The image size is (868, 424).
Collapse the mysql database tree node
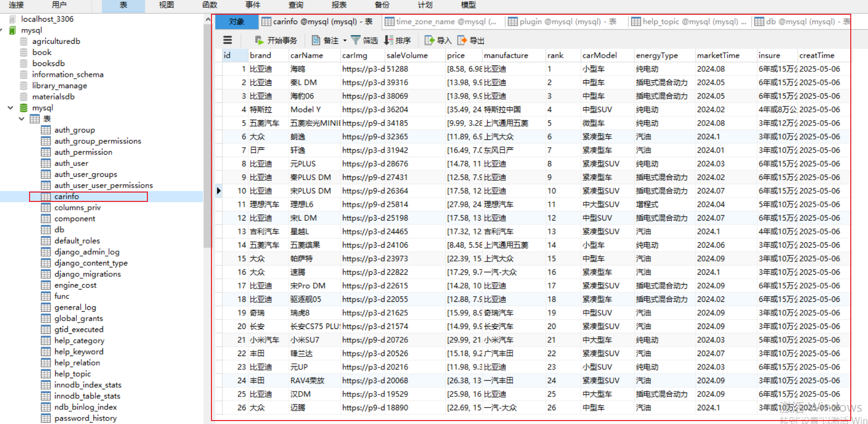[10, 108]
